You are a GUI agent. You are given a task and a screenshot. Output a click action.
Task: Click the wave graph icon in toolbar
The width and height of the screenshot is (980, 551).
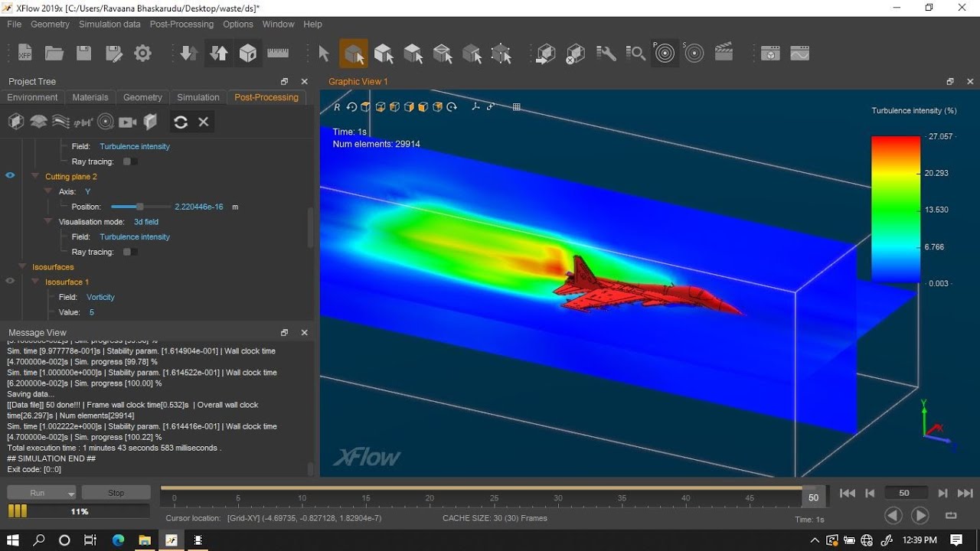coord(800,54)
